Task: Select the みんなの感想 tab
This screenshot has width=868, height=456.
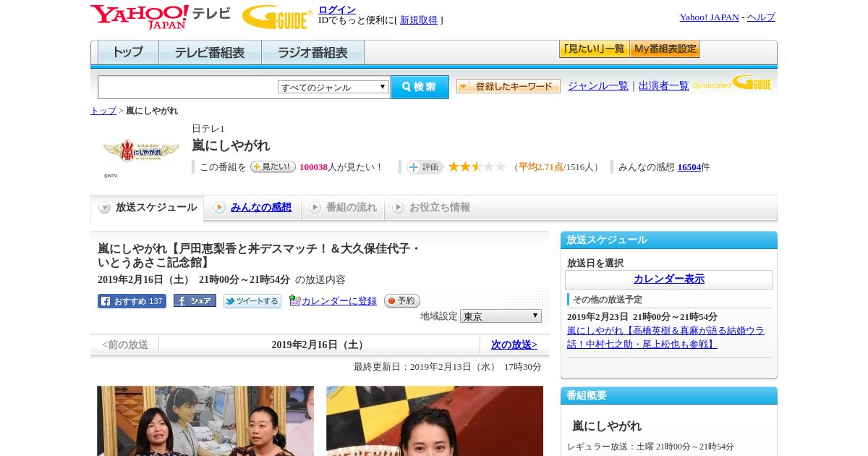Action: (x=253, y=208)
